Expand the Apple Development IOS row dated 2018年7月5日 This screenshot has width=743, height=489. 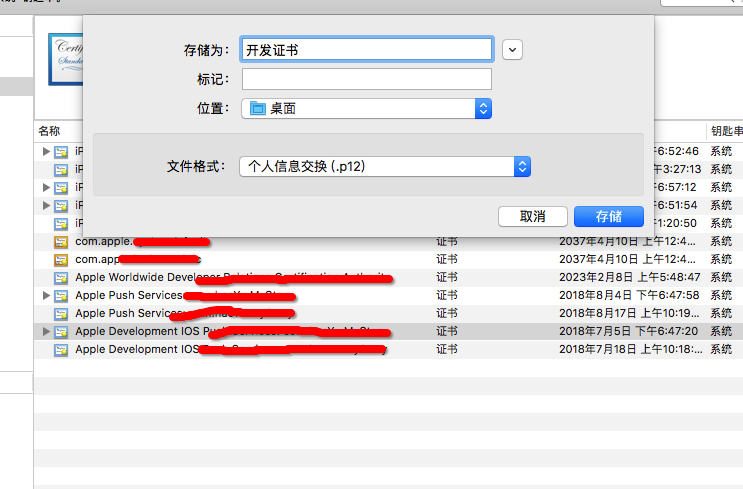46,331
